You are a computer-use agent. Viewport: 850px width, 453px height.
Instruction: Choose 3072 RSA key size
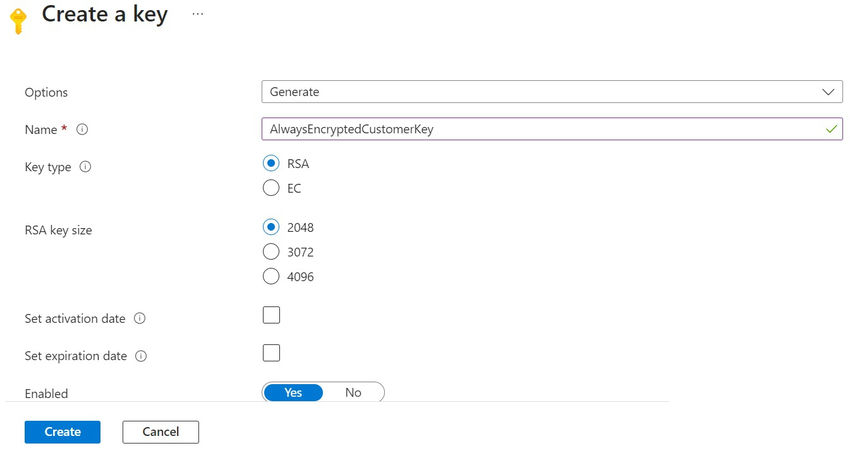[271, 252]
